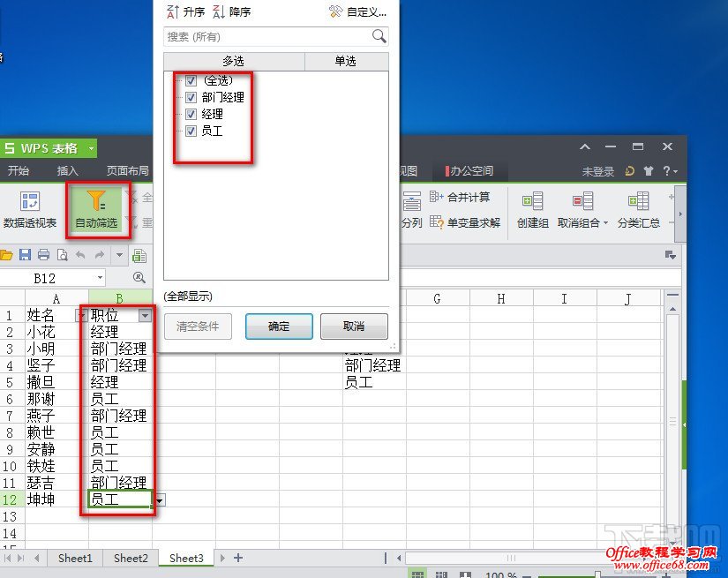Click the task pane icon at formula bar right
The image size is (728, 578).
[671, 255]
